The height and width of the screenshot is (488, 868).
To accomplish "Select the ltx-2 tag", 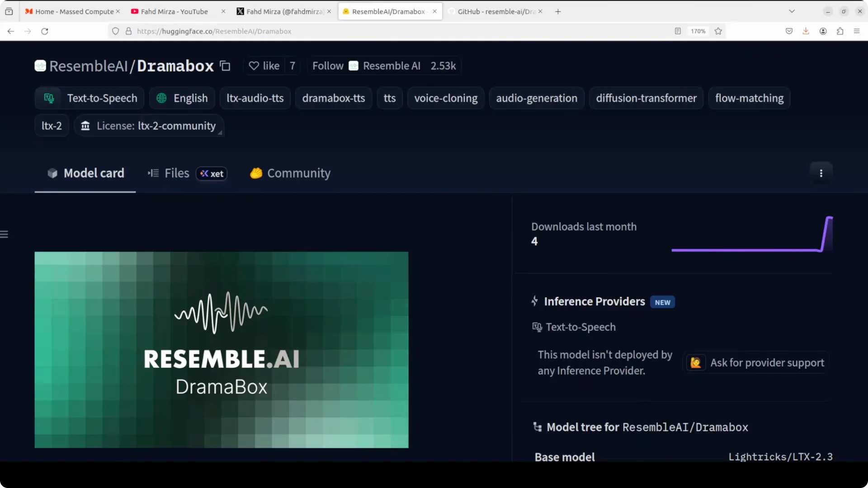I will click(x=52, y=126).
